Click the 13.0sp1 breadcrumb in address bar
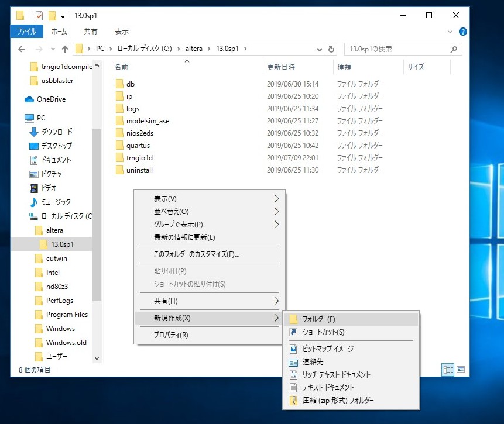Viewport: 504px width, 424px height. 227,49
